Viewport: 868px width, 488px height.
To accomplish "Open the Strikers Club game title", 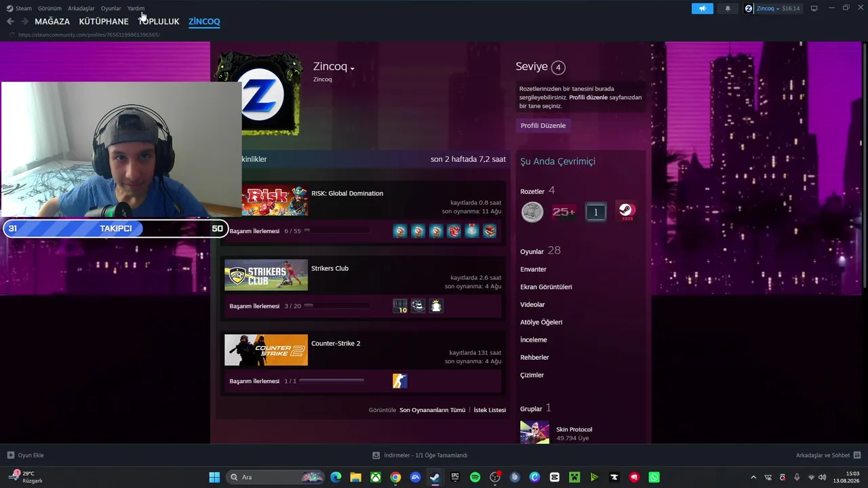I will [x=330, y=268].
